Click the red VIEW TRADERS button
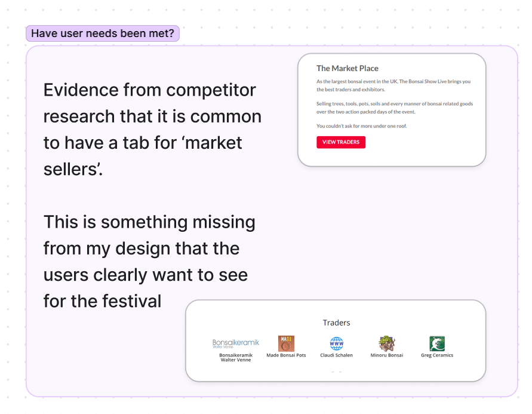Screen dimensions: 532x414 click(341, 142)
